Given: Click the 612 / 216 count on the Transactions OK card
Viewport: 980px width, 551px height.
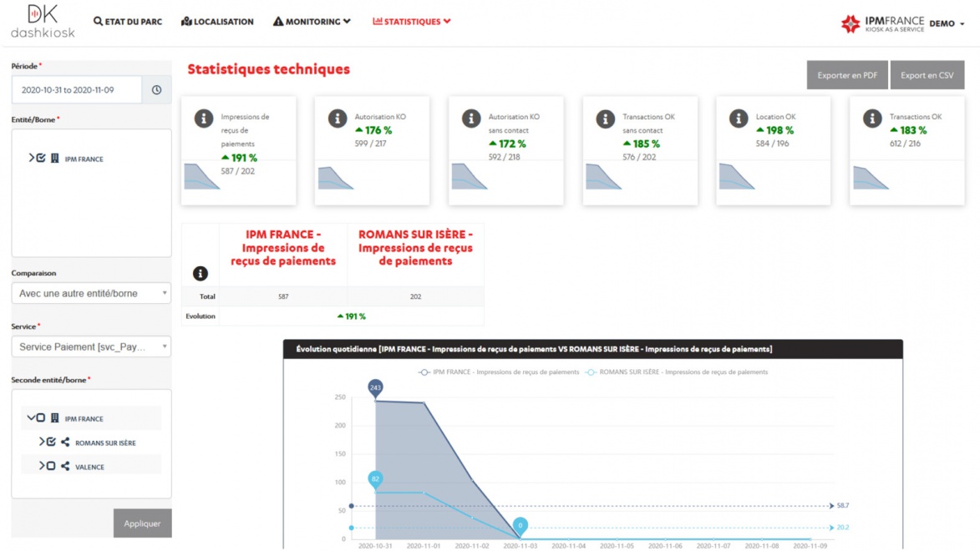Looking at the screenshot, I should (905, 144).
